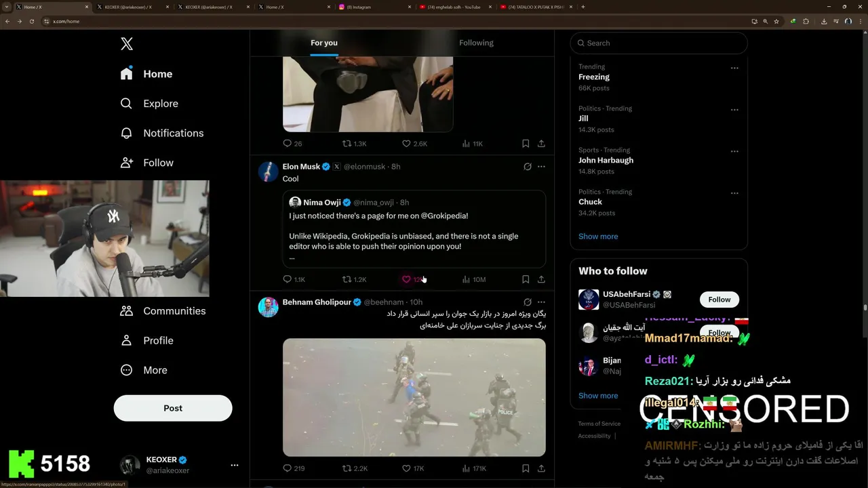Bookmark Behnam Gholipour's post
The height and width of the screenshot is (488, 868).
pyautogui.click(x=526, y=468)
